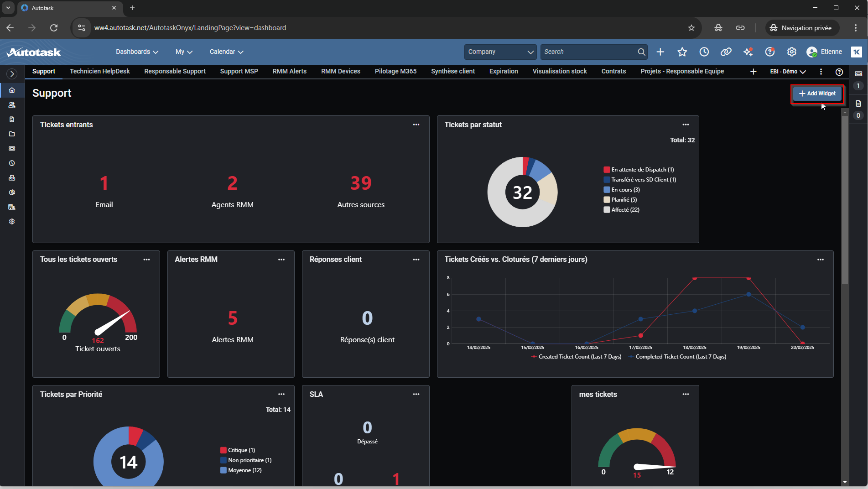Open Tous les tickets ouverts widget menu
This screenshot has width=868, height=489.
point(146,260)
